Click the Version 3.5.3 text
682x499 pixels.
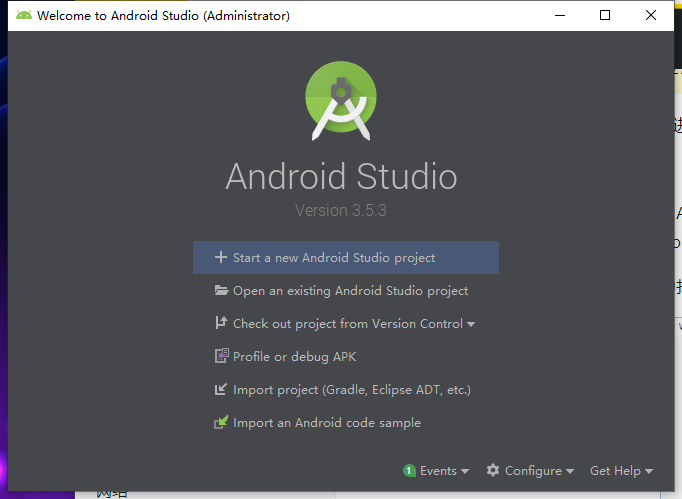[x=341, y=211]
